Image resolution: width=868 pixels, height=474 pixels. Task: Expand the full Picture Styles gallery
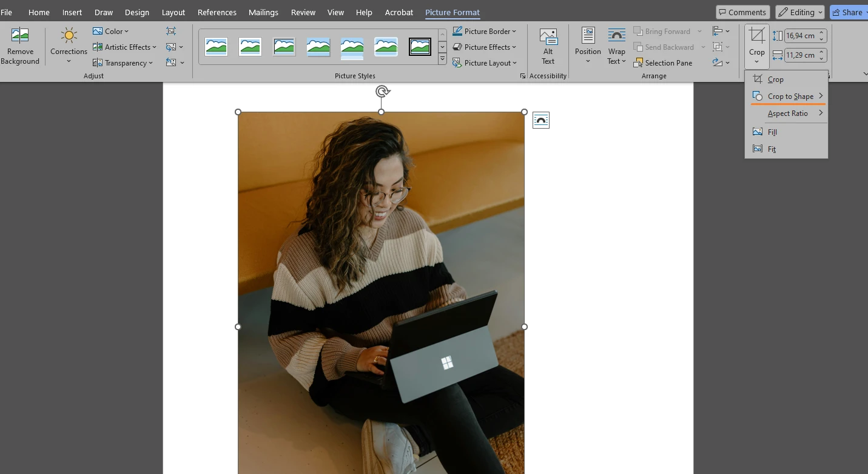coord(442,59)
